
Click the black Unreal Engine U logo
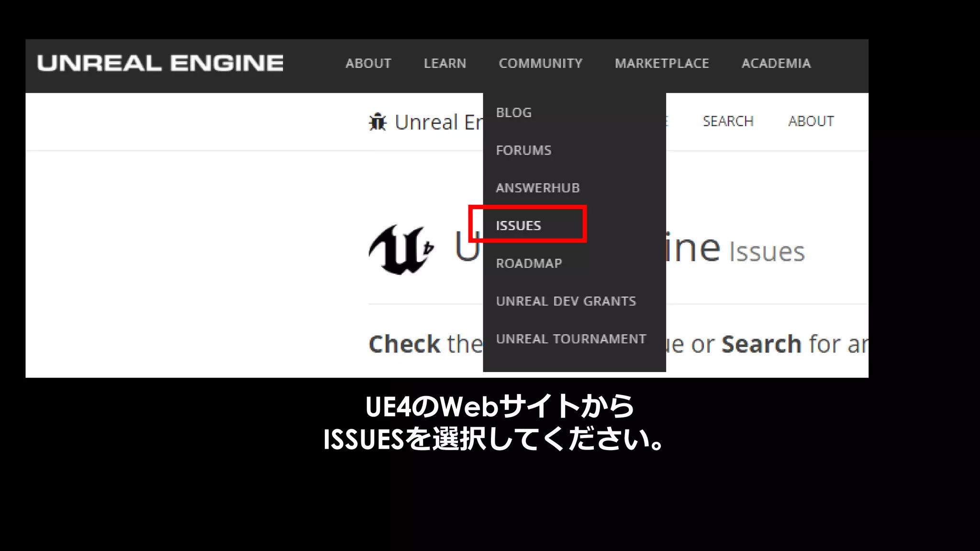tap(401, 249)
